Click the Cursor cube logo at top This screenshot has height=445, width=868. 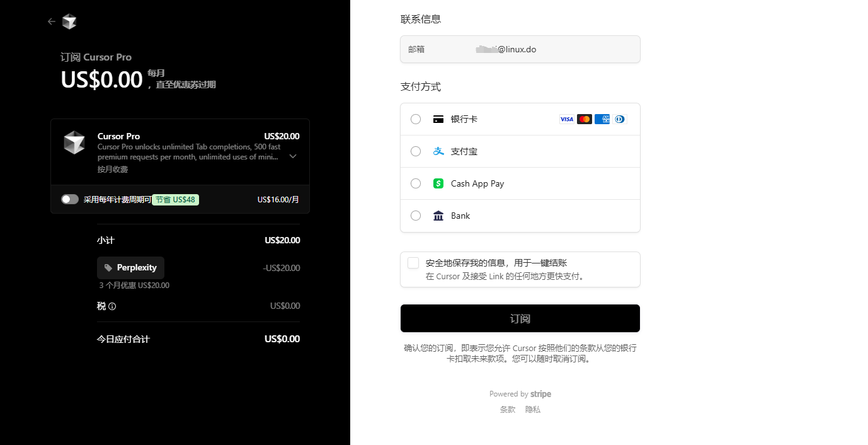coord(69,22)
